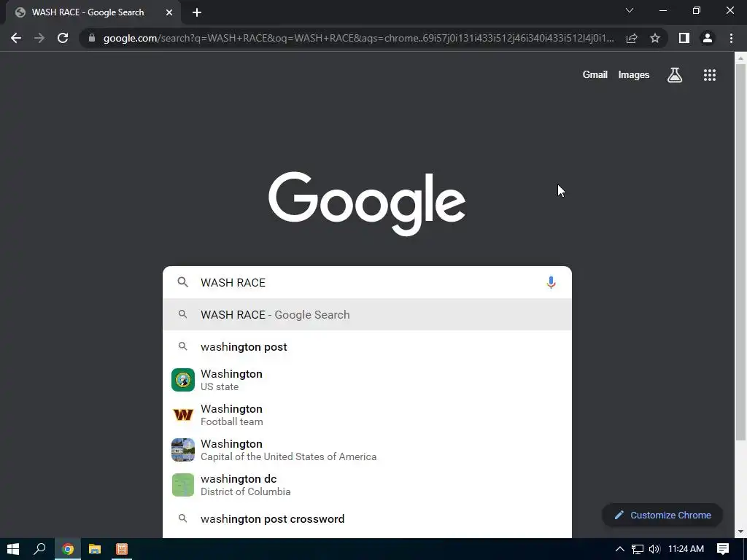
Task: Open Windows Start menu
Action: (13, 549)
